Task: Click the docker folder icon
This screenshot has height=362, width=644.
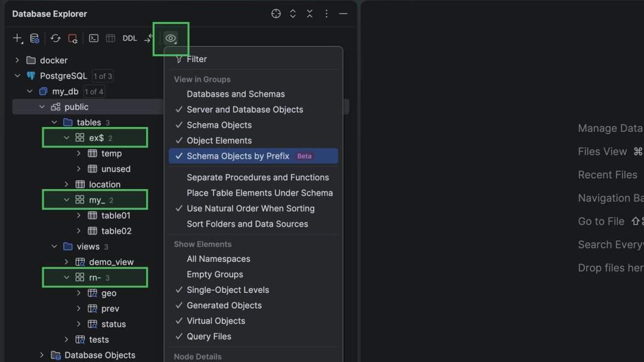Action: tap(31, 60)
